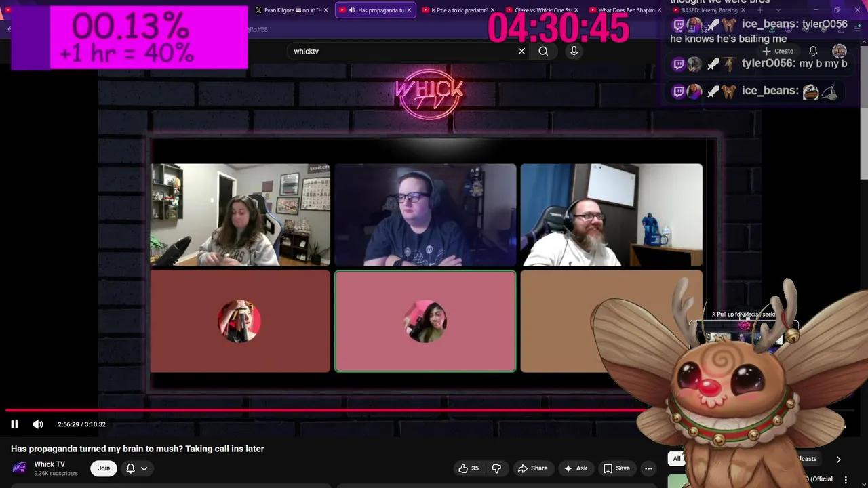Click the 9.36K subscribers text
Image resolution: width=868 pixels, height=488 pixels.
[56, 473]
